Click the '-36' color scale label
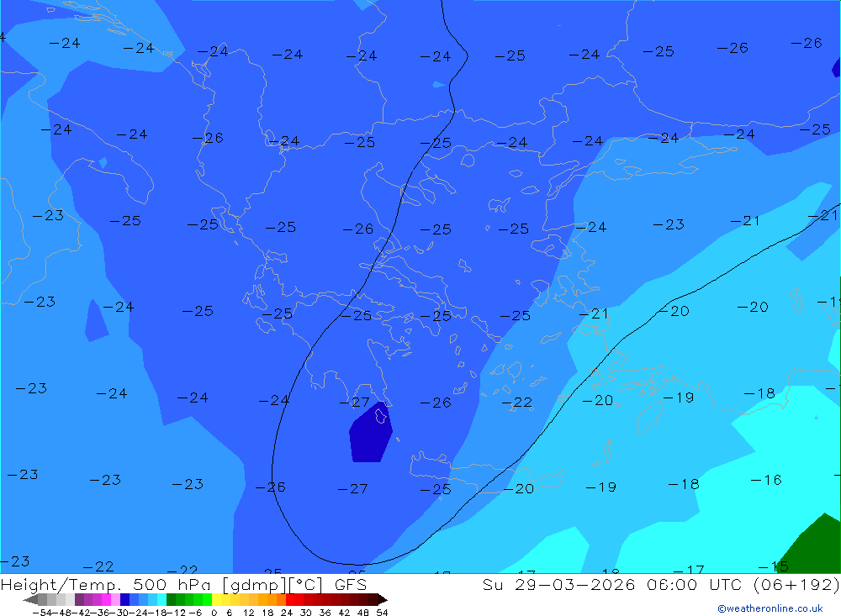Image resolution: width=841 pixels, height=616 pixels. coord(100,613)
